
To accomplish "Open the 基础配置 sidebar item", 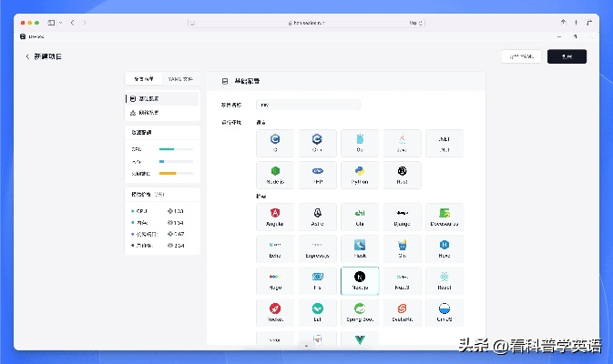I will (161, 98).
